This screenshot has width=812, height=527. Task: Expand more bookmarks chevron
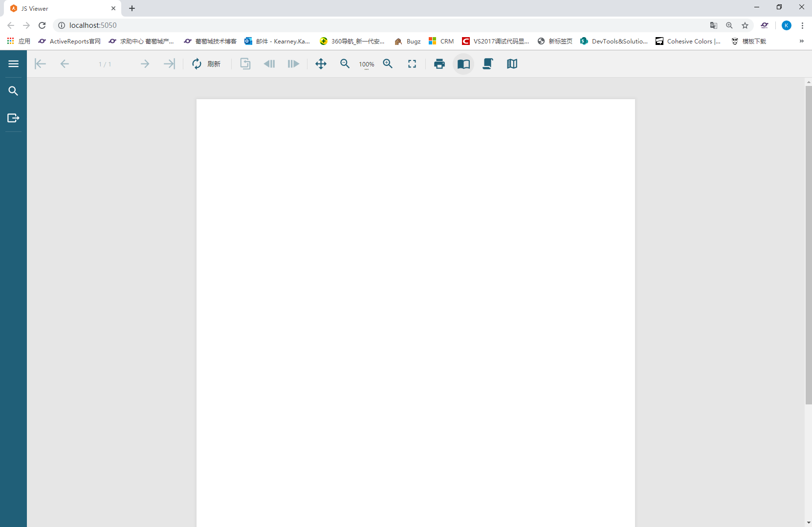point(802,41)
